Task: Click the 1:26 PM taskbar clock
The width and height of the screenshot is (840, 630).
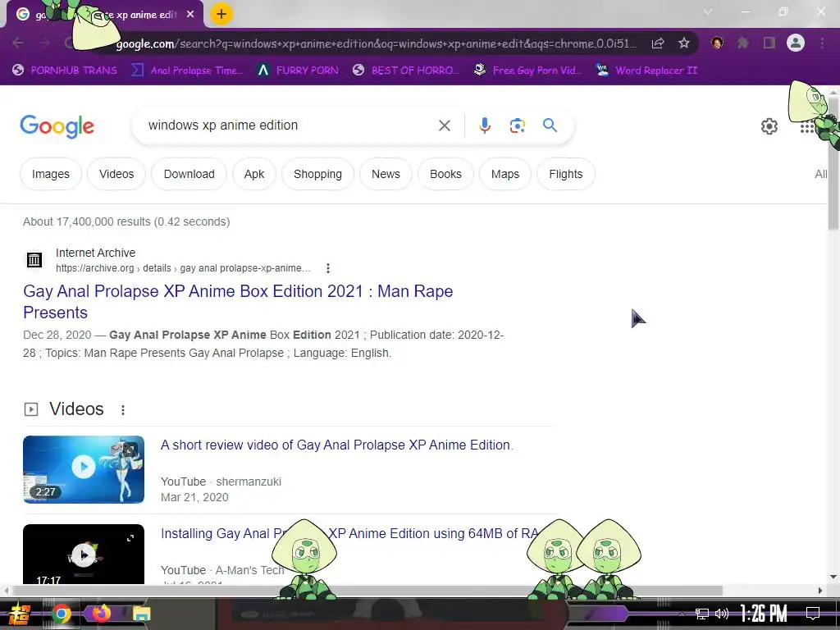Action: pos(764,614)
